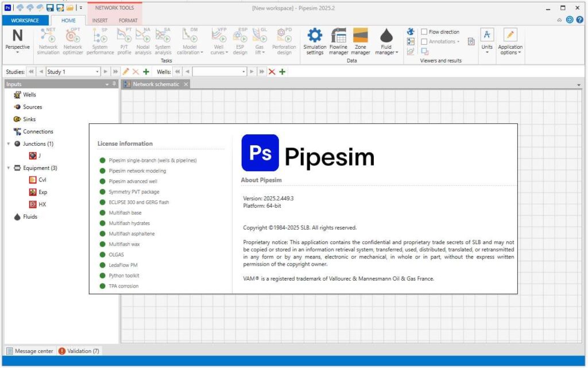Pin the Inputs panel

click(114, 84)
